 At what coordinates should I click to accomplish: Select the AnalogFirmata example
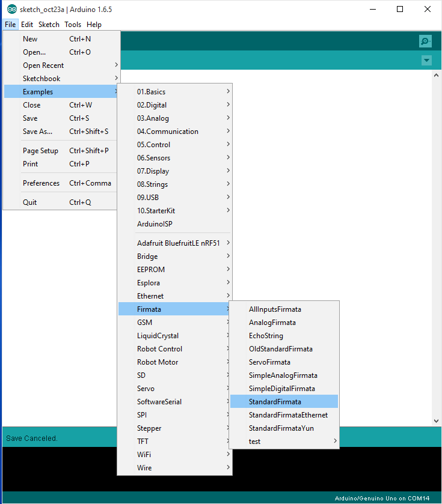point(272,323)
